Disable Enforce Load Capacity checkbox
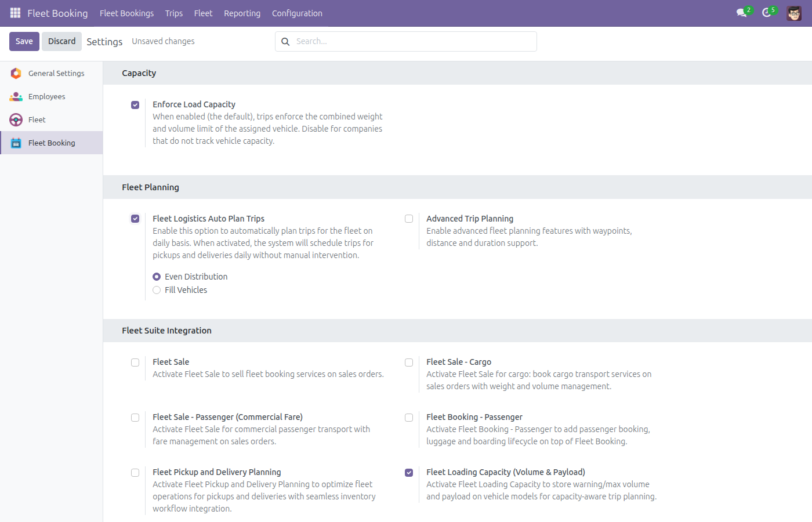Screen dimensions: 812x522 135,105
